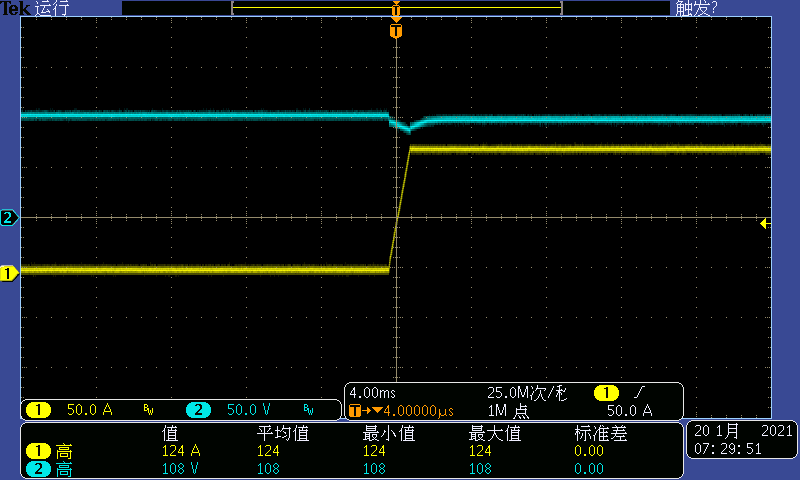Select the cyan channel 2 badge at 50.0 V

[198, 410]
